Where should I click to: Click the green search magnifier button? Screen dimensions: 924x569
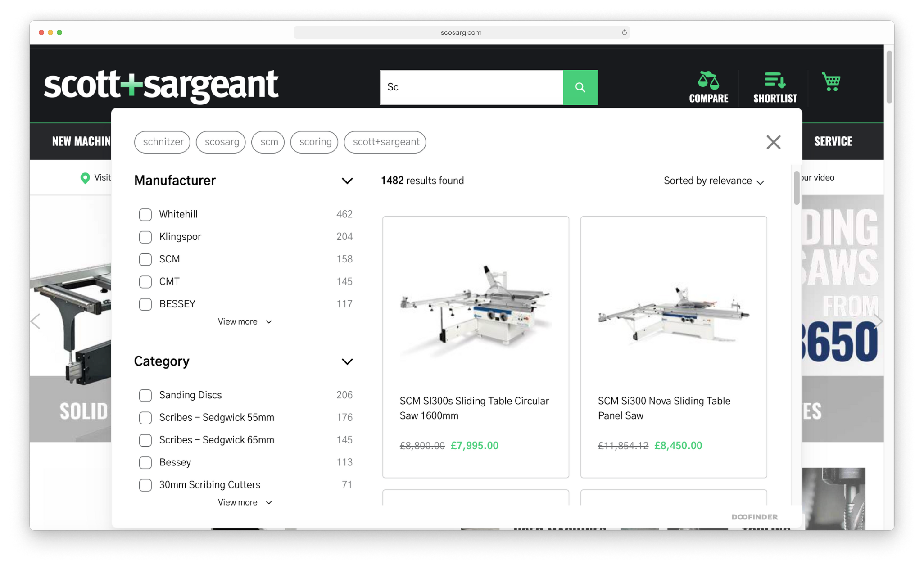580,87
